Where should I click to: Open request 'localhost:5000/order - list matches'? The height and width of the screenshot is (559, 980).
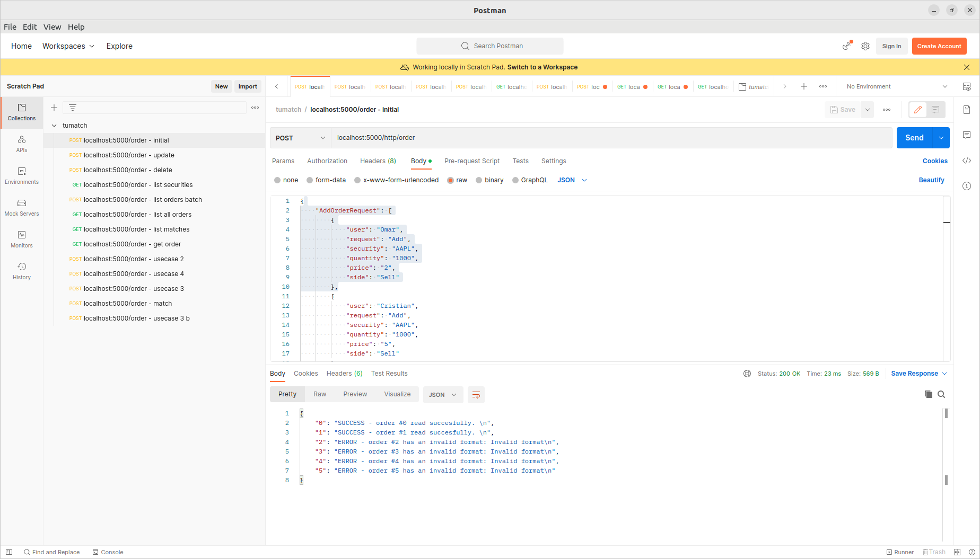(136, 229)
